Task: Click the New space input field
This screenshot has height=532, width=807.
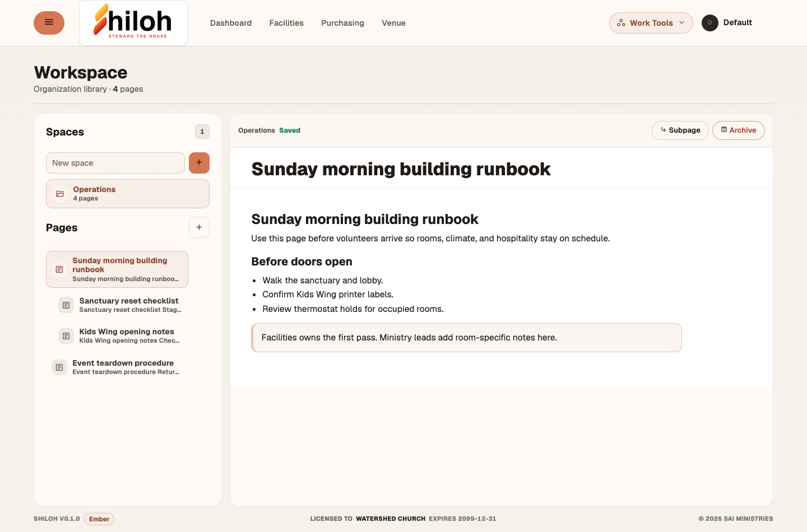Action: point(115,163)
